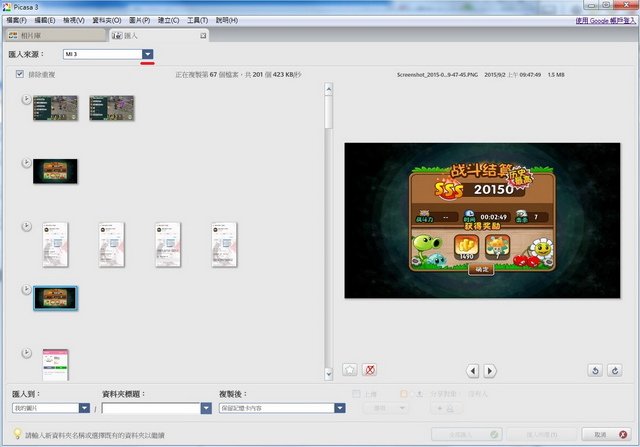Close the 匯入 tab with its X icon

[x=203, y=36]
